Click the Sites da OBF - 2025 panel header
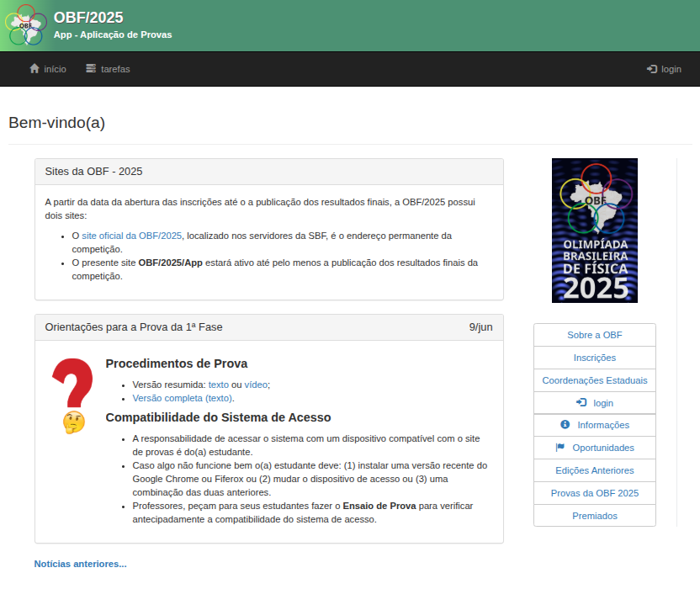The height and width of the screenshot is (589, 700). [269, 172]
